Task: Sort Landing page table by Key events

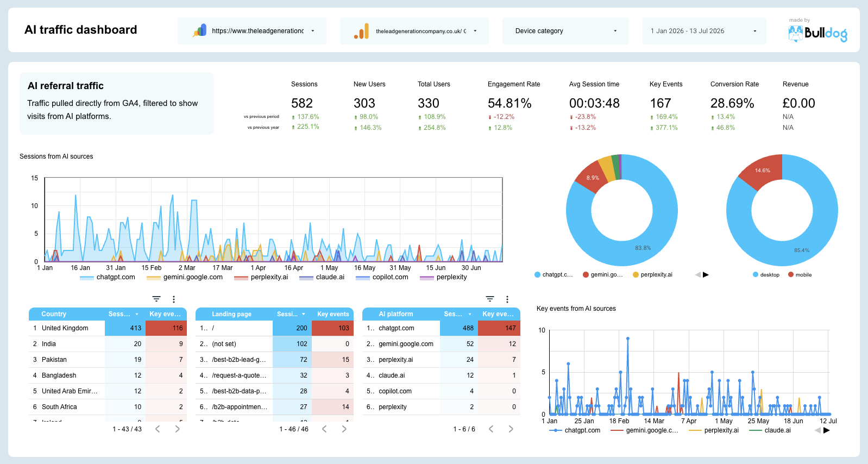Action: click(x=333, y=314)
